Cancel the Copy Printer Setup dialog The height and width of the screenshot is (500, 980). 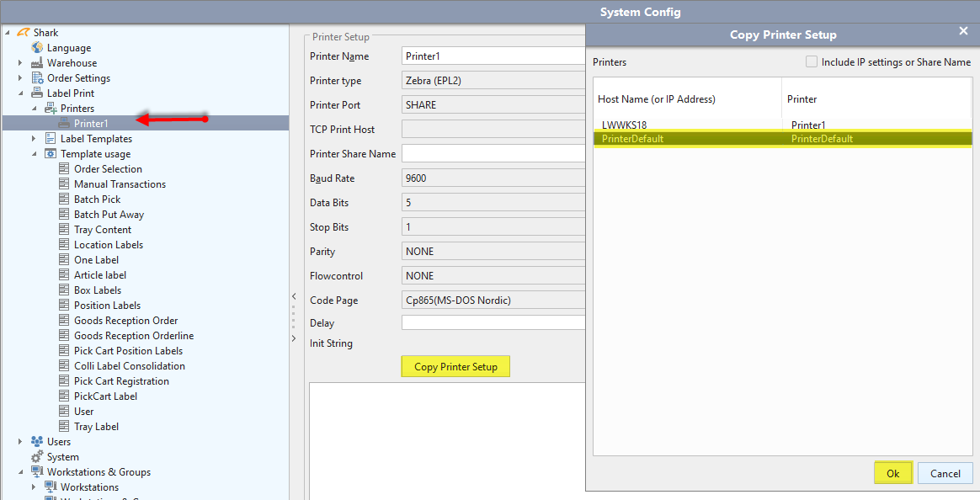(x=945, y=473)
